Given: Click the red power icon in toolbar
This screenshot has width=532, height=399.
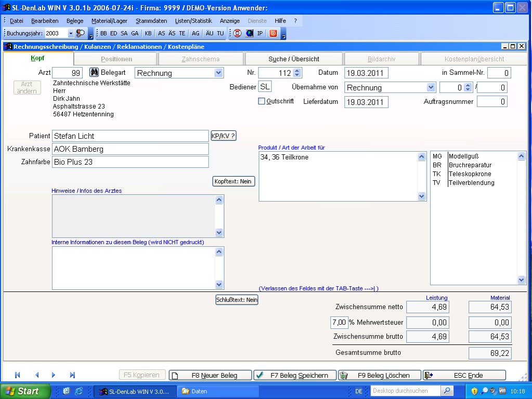Looking at the screenshot, I should pos(273,33).
